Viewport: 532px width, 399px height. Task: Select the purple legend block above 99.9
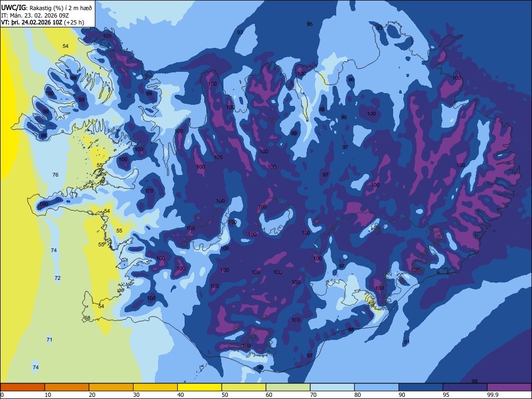(509, 387)
